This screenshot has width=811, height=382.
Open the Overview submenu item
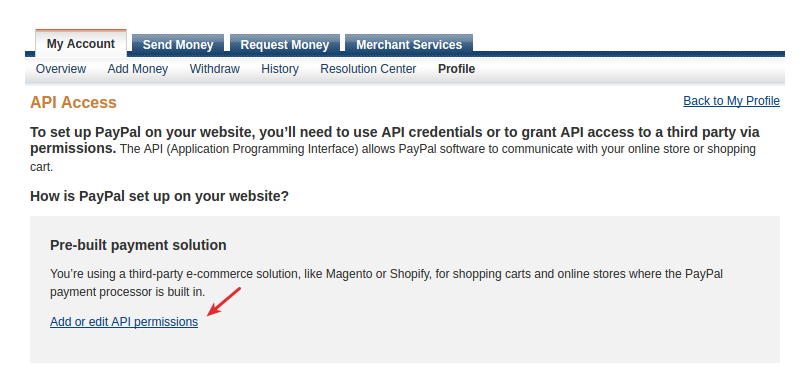[61, 69]
